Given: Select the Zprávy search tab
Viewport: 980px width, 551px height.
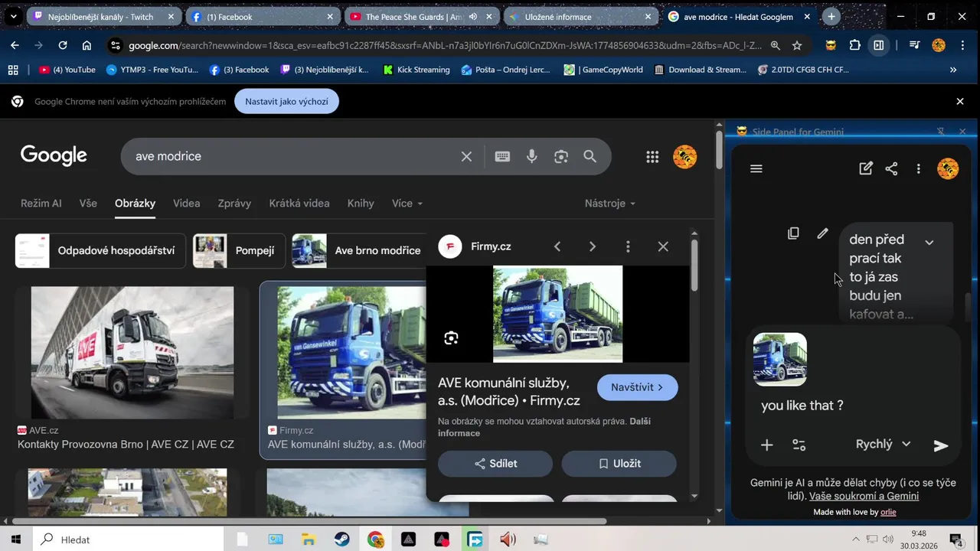Looking at the screenshot, I should pos(234,204).
